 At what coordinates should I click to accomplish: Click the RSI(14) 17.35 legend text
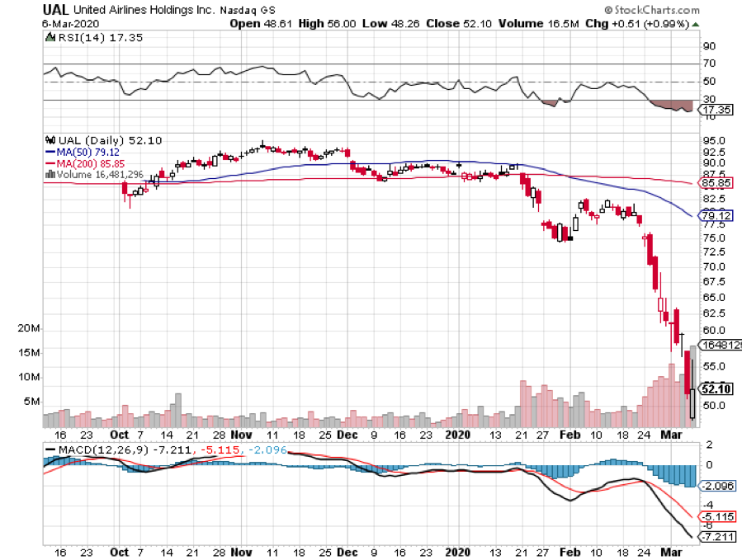click(x=100, y=37)
